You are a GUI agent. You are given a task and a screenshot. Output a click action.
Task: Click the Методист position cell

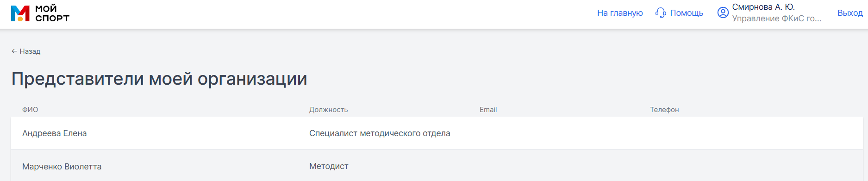tap(329, 166)
